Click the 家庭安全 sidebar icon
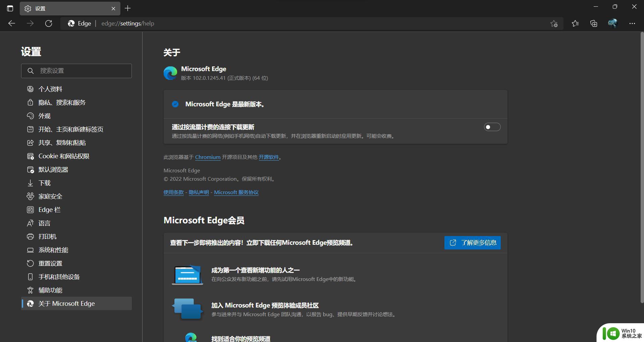The width and height of the screenshot is (644, 342). coord(31,196)
